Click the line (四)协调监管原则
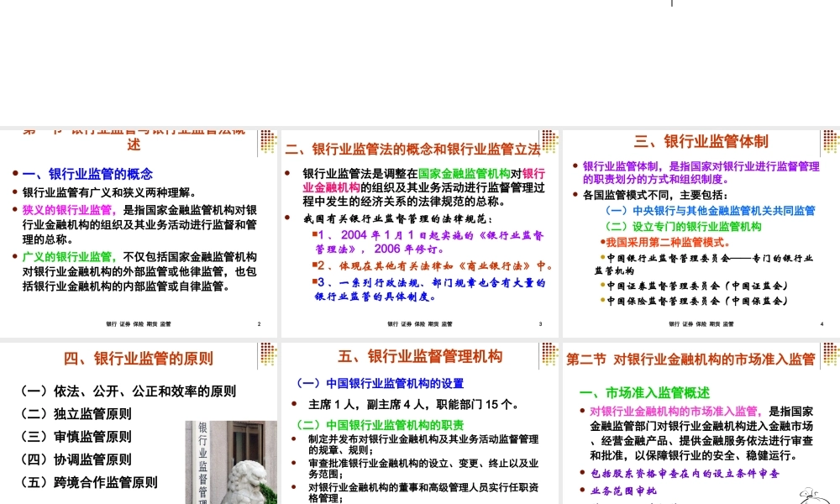Viewport: 840px width, 504px height. tap(76, 459)
